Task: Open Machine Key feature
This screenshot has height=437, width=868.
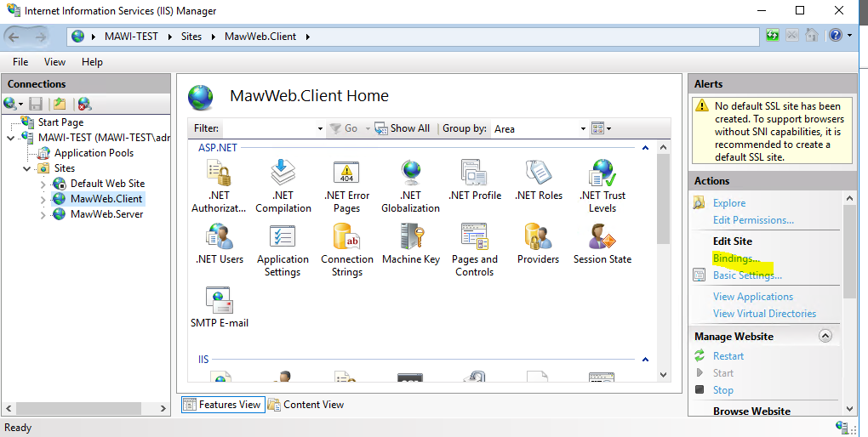Action: [x=411, y=244]
